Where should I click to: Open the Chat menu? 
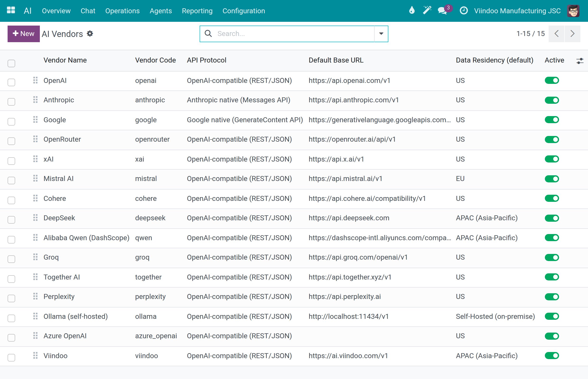[88, 11]
